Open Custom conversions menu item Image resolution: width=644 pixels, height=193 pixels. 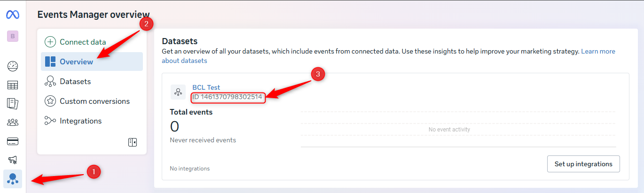point(94,101)
